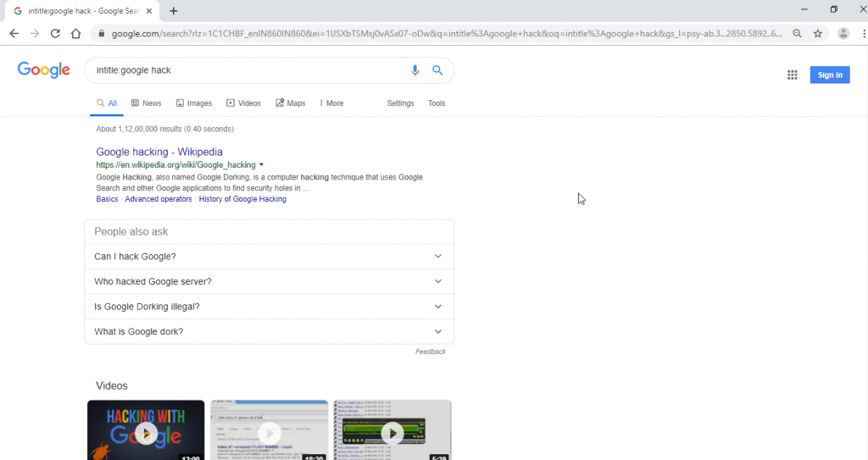
Task: Switch to the Images search tab
Action: click(x=194, y=103)
